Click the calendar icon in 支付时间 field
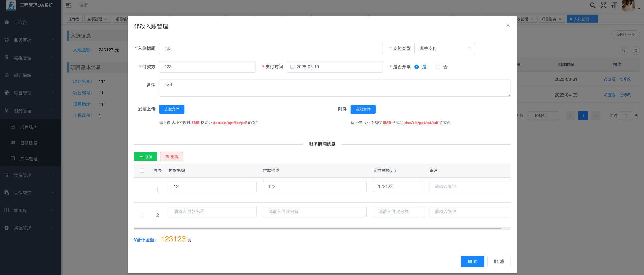The width and height of the screenshot is (644, 275). [292, 67]
